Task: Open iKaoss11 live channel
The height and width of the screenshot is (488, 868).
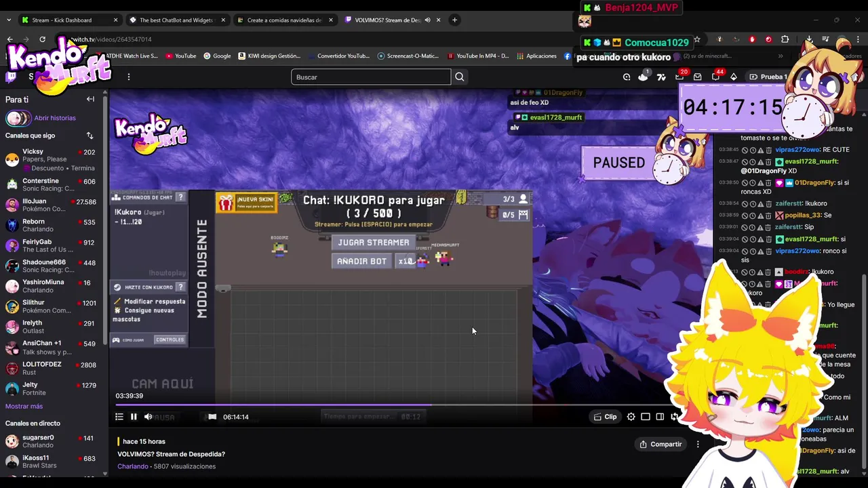Action: (53, 462)
